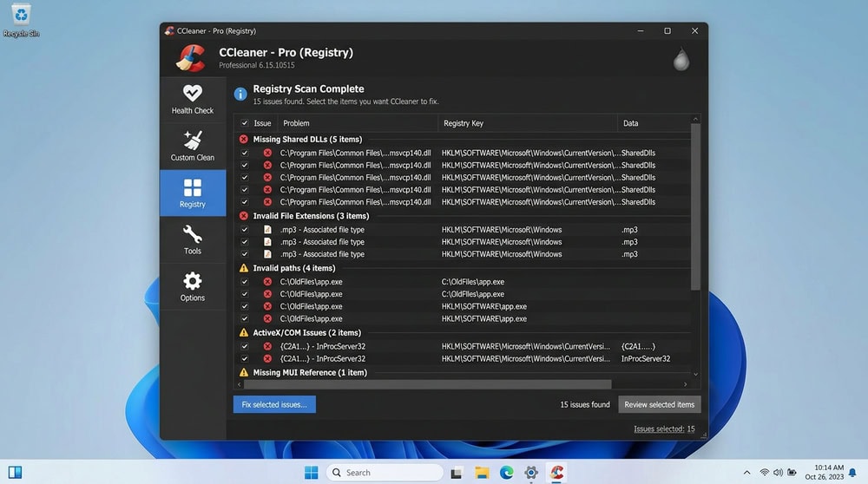The height and width of the screenshot is (484, 868).
Task: Click the warning icon of ActiveX/COM Issues group
Action: coord(244,332)
